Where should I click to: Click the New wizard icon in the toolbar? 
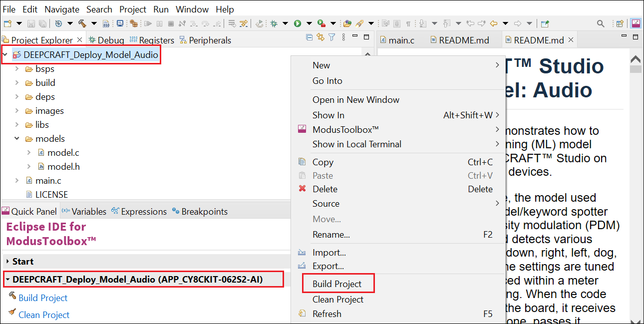(x=7, y=23)
